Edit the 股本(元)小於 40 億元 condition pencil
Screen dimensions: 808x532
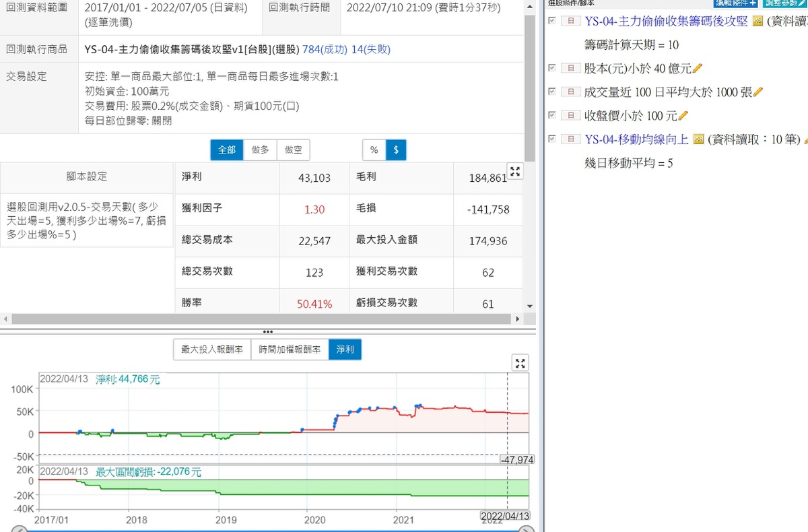coord(698,68)
